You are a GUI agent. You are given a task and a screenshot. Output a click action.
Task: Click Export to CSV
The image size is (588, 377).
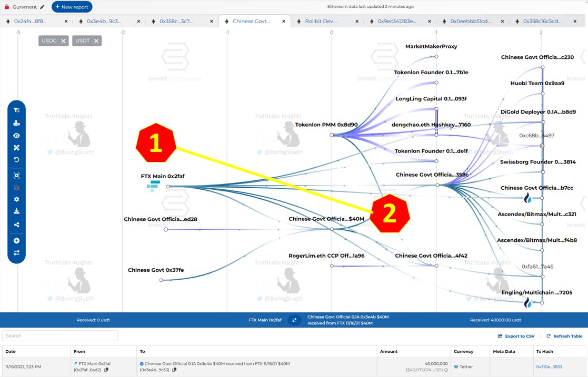[516, 336]
